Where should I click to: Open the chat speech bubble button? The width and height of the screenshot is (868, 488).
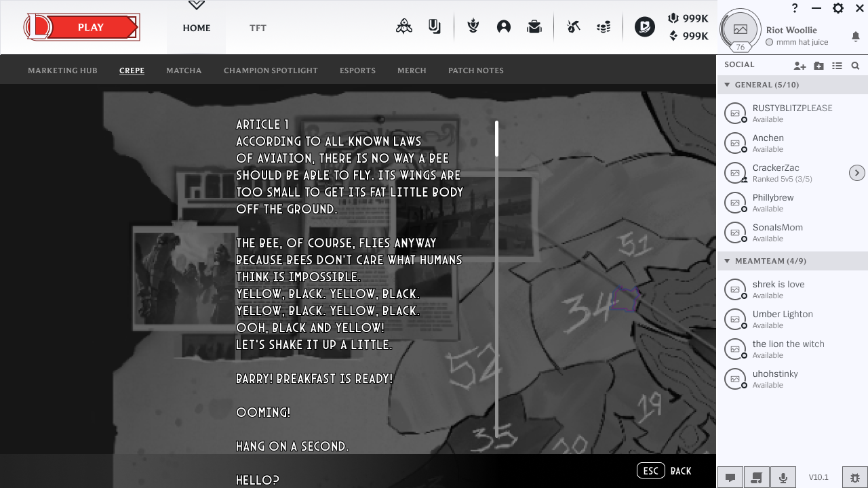[730, 477]
